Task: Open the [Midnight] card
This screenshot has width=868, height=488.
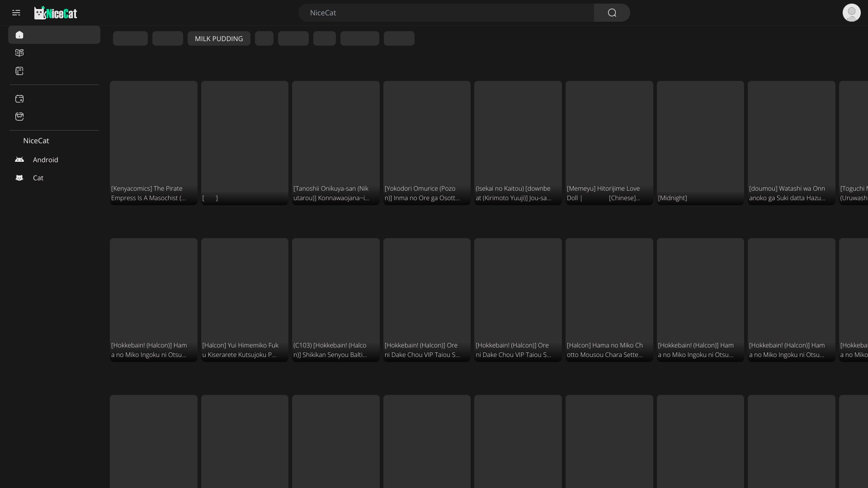Action: [x=700, y=143]
